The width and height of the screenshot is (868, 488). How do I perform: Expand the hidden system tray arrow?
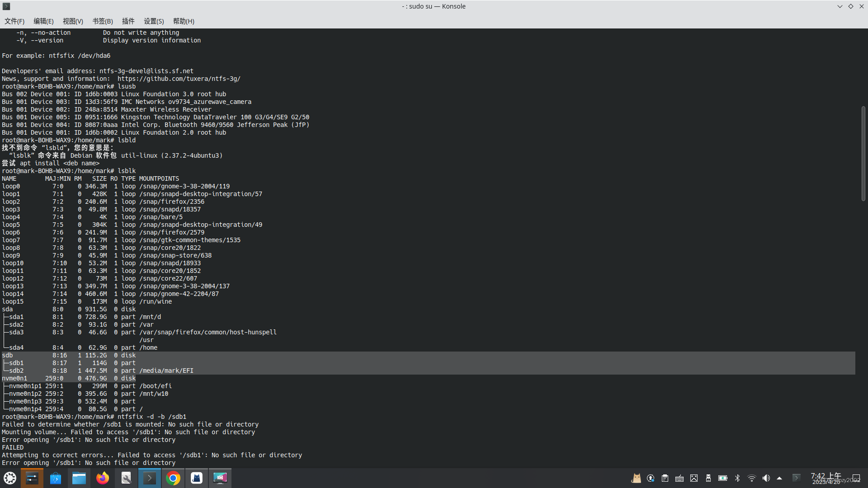coord(779,478)
